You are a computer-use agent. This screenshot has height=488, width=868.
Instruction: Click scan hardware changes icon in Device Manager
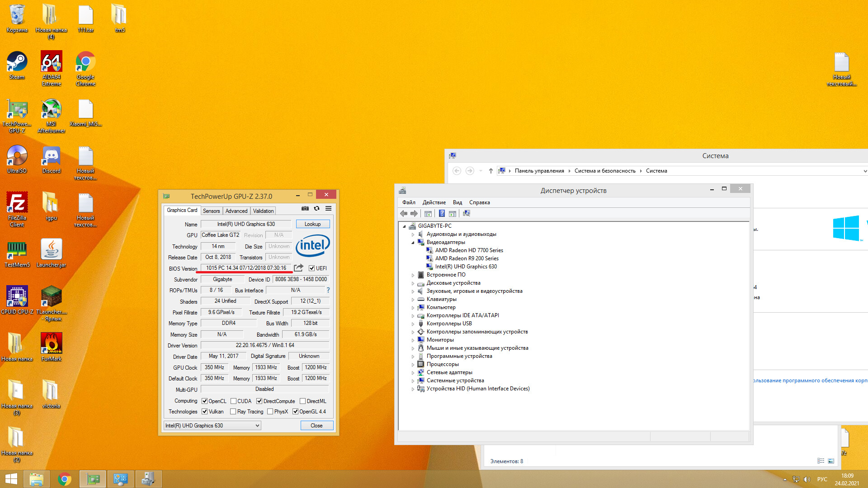pyautogui.click(x=467, y=214)
